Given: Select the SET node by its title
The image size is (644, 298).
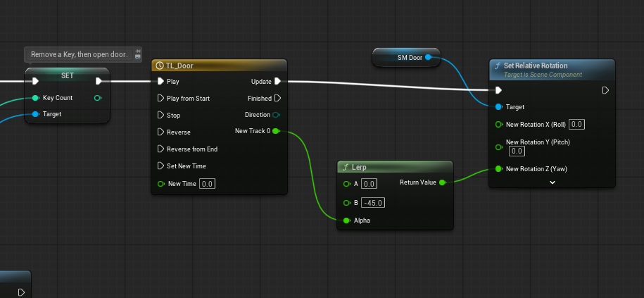Looking at the screenshot, I should click(x=68, y=75).
